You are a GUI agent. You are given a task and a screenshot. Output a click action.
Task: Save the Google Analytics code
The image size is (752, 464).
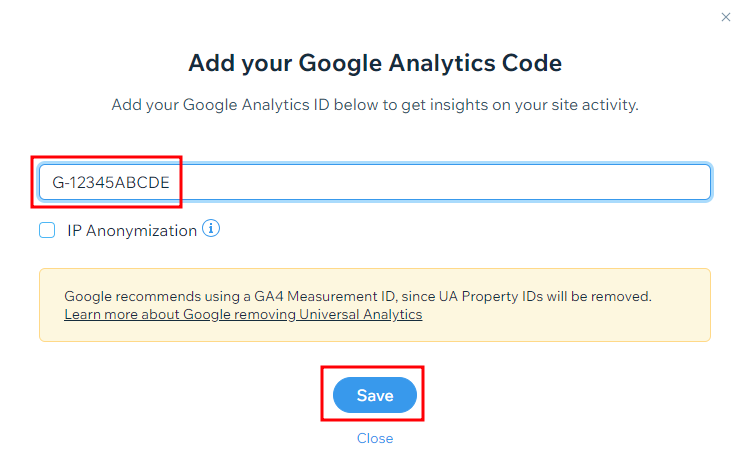[375, 395]
